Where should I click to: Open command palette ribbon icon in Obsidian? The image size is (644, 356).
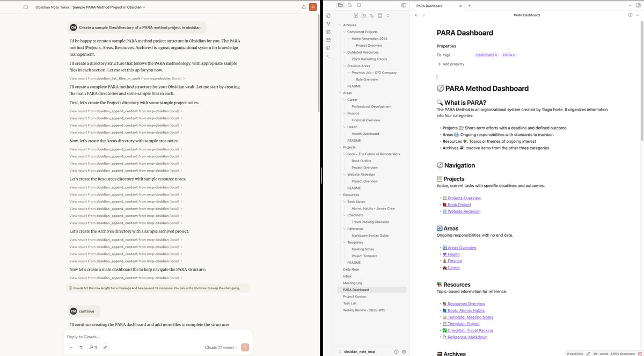coord(328,56)
